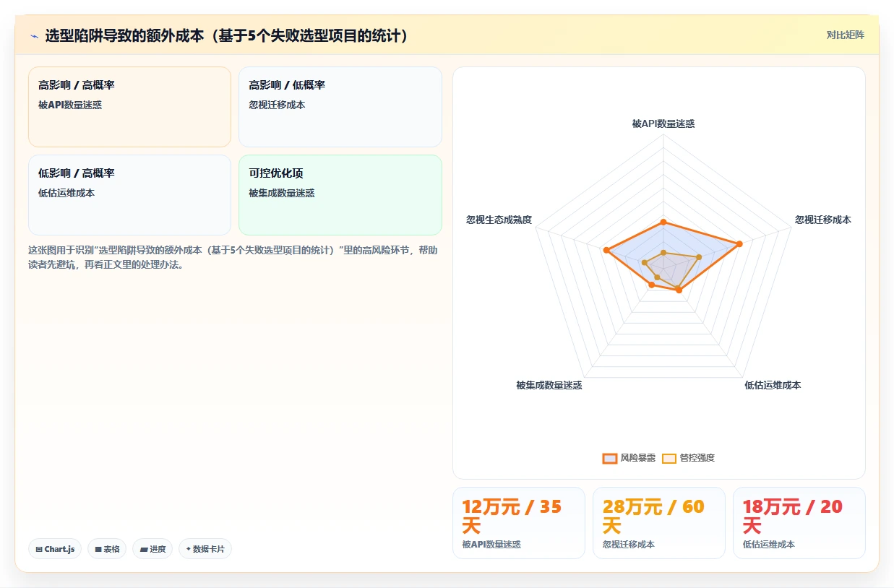Click 低估运维成本 text in 低影响 card
894x588 pixels.
(66, 193)
